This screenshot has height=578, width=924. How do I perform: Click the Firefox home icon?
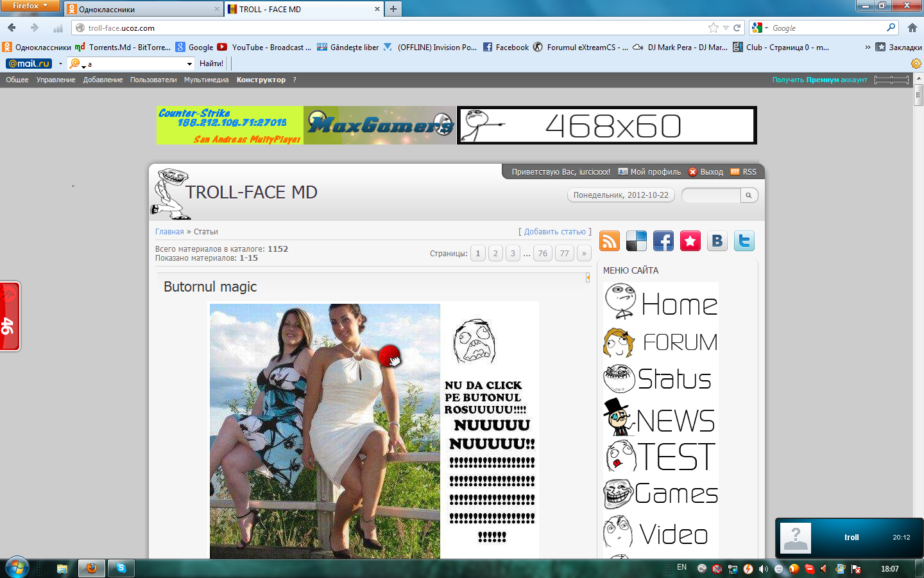pos(912,28)
